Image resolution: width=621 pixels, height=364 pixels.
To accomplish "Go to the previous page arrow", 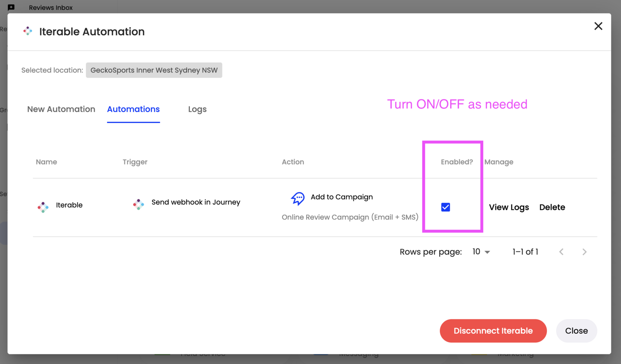I will click(561, 252).
